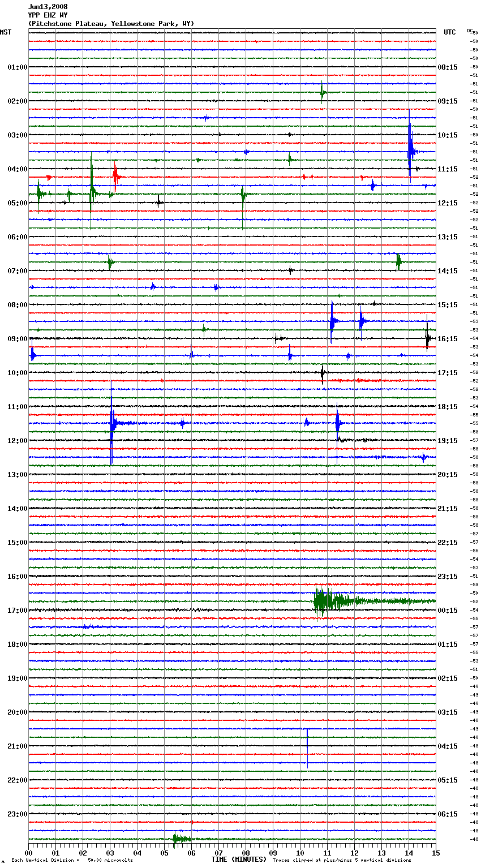Click the 15:15 UTC time label
Image resolution: width=481 pixels, height=868 pixels.
[448, 305]
